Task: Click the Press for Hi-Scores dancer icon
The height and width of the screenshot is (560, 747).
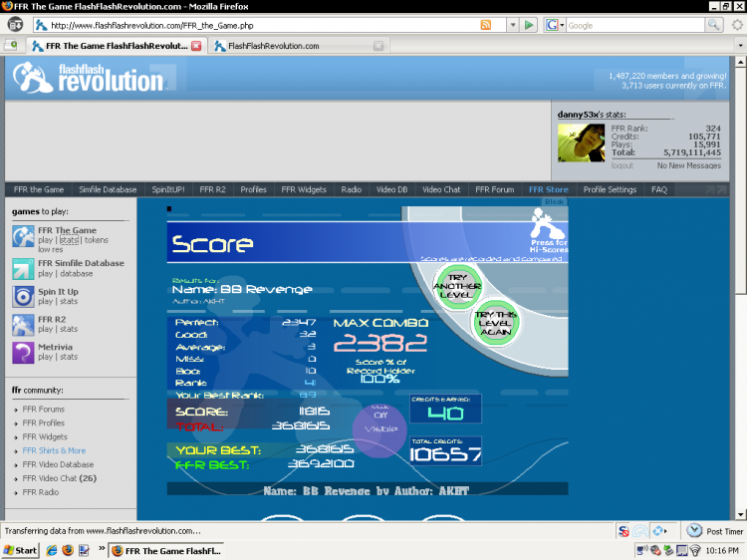Action: 549,224
